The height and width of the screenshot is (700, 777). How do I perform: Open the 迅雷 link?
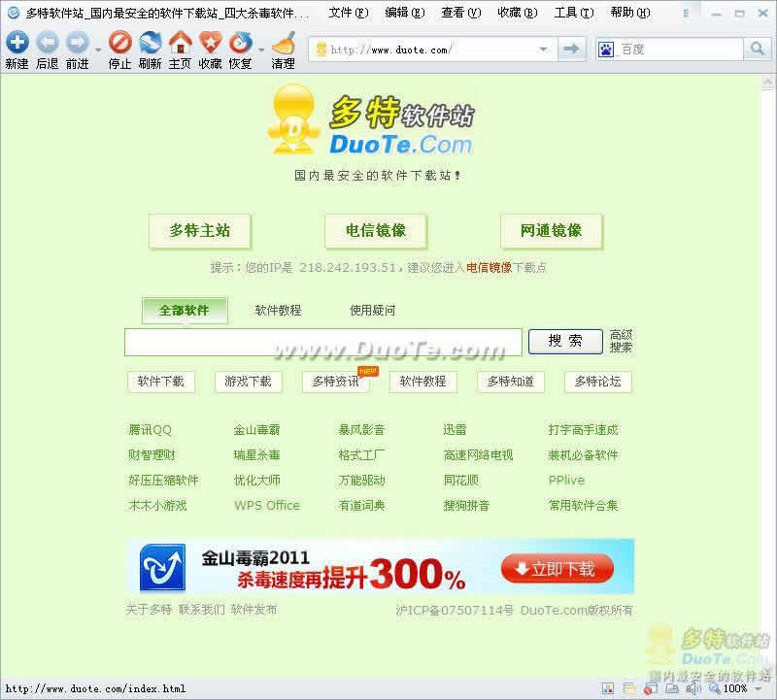tap(455, 430)
